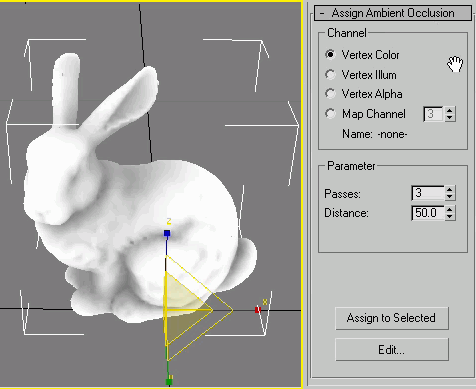Screen dimensions: 476x389
Task: Click the Assign to Selected button
Action: point(392,318)
